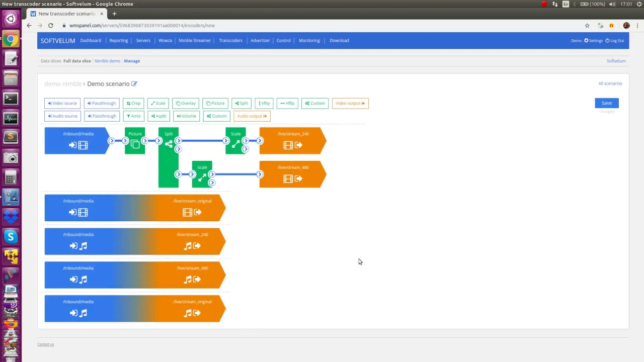The height and width of the screenshot is (362, 644).
Task: Open the /live/stream_240 video output block
Action: [x=293, y=141]
